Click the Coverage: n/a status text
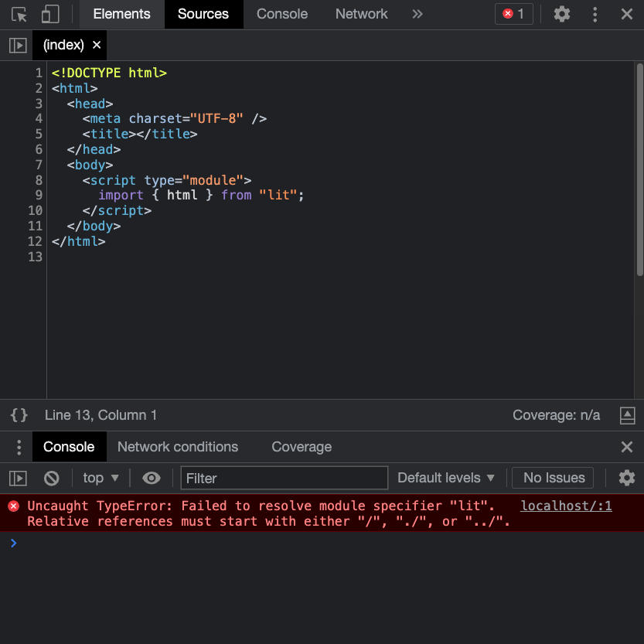The height and width of the screenshot is (644, 644). pyautogui.click(x=556, y=415)
